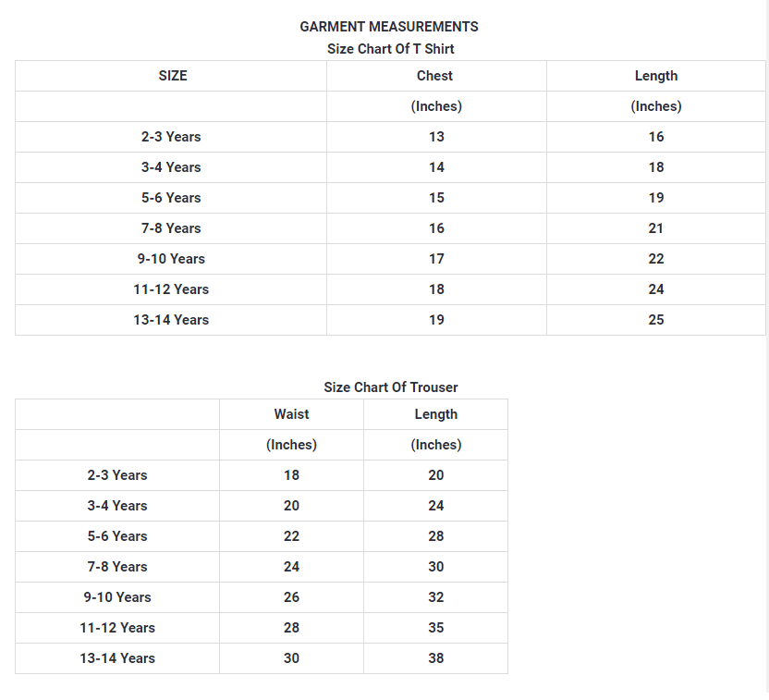Select the Chest column header

click(435, 76)
